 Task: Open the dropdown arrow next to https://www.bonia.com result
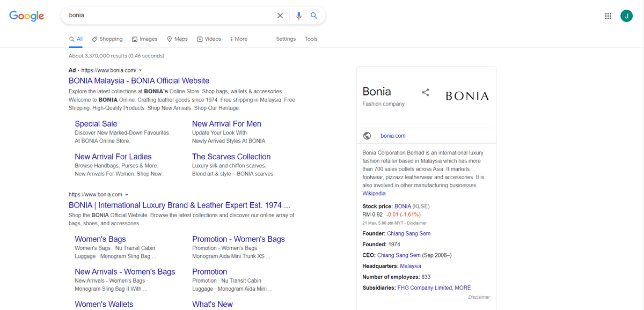click(x=127, y=194)
